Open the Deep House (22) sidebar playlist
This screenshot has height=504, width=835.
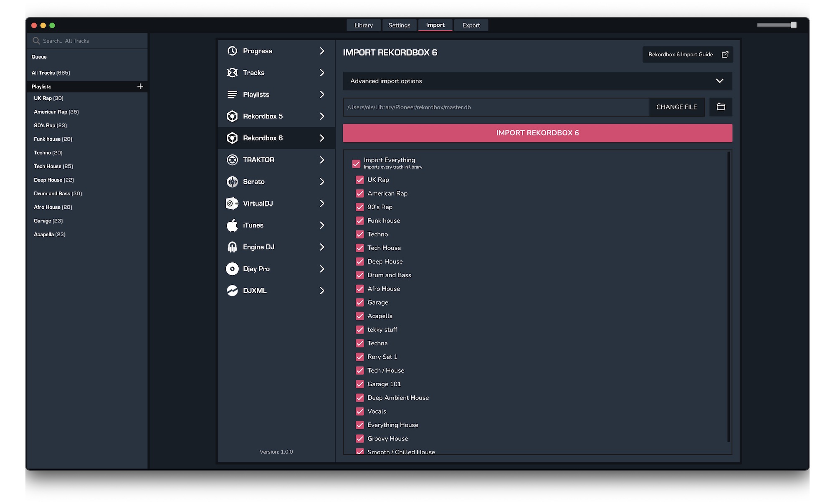pos(54,180)
